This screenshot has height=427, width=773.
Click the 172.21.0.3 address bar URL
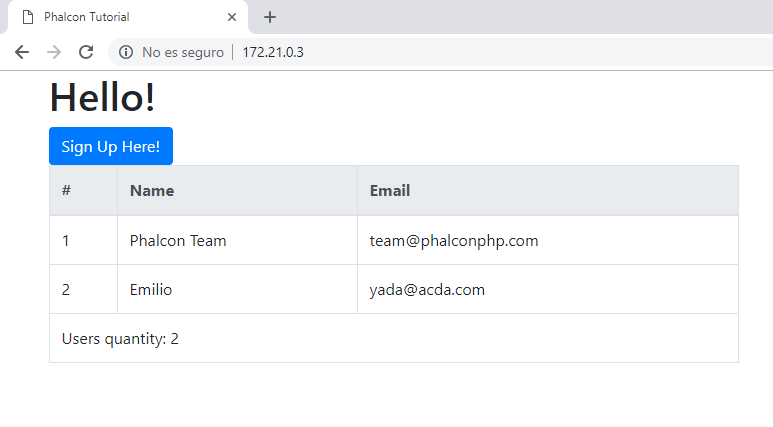tap(273, 52)
